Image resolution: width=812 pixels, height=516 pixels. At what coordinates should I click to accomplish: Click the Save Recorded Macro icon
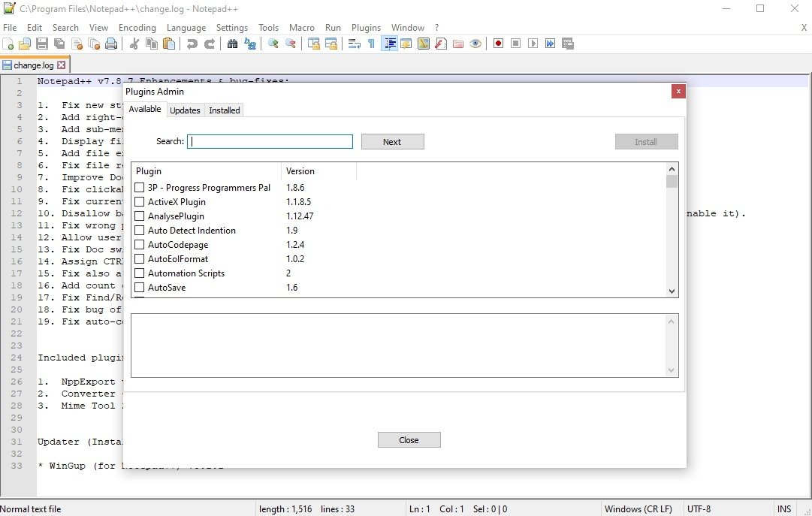tap(568, 44)
